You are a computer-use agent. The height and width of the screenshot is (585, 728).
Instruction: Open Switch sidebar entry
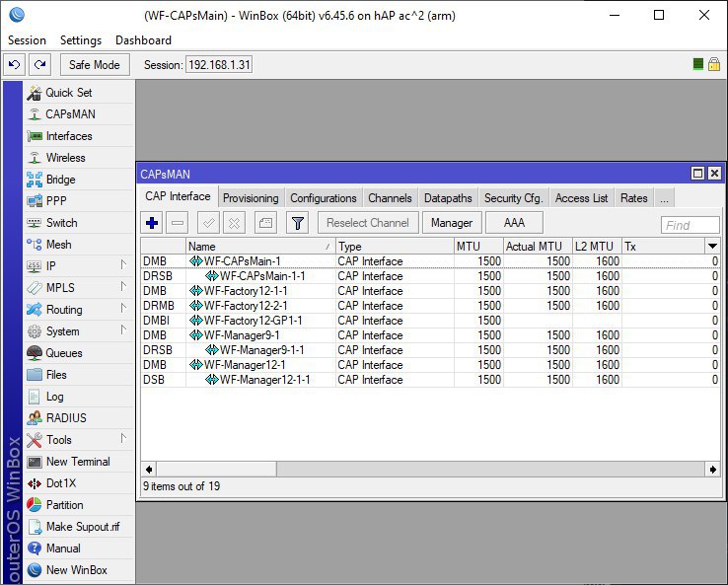78,223
